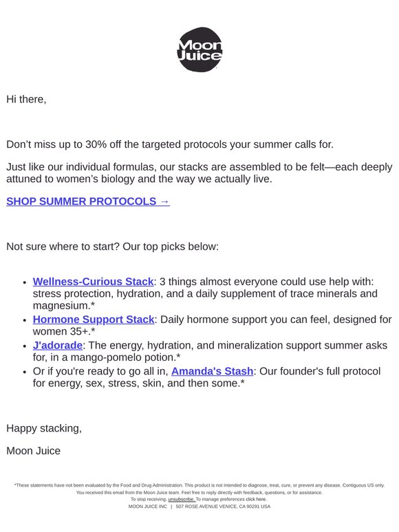
Task: Open the Amanda's Stash link
Action: pyautogui.click(x=213, y=371)
